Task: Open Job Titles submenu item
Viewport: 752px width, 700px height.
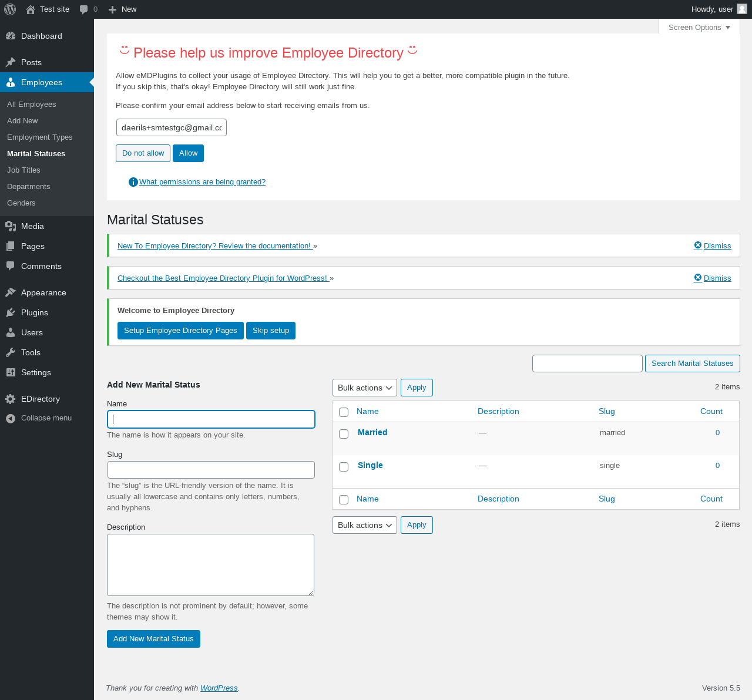Action: click(23, 170)
